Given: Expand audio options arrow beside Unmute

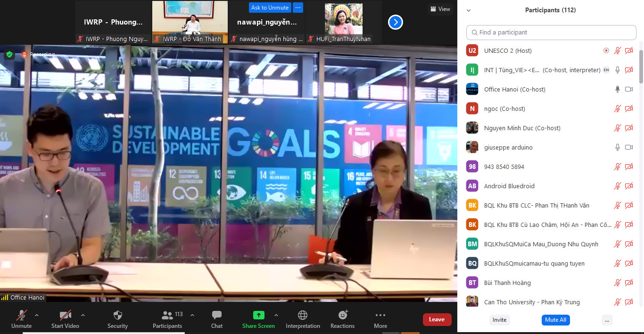Looking at the screenshot, I should pos(37,315).
